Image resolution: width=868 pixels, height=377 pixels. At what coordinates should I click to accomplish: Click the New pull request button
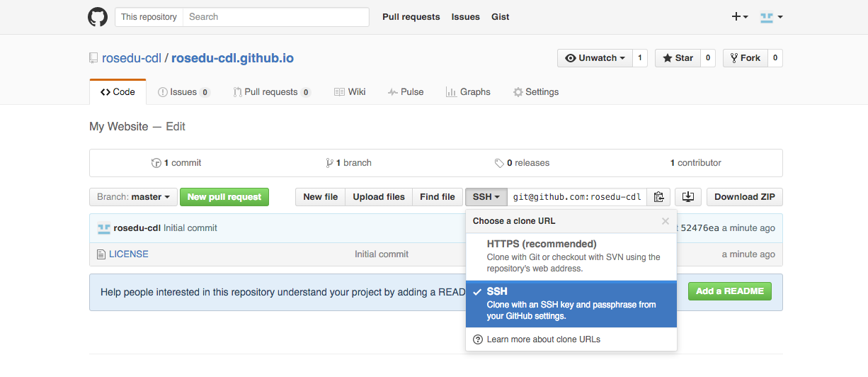(224, 197)
